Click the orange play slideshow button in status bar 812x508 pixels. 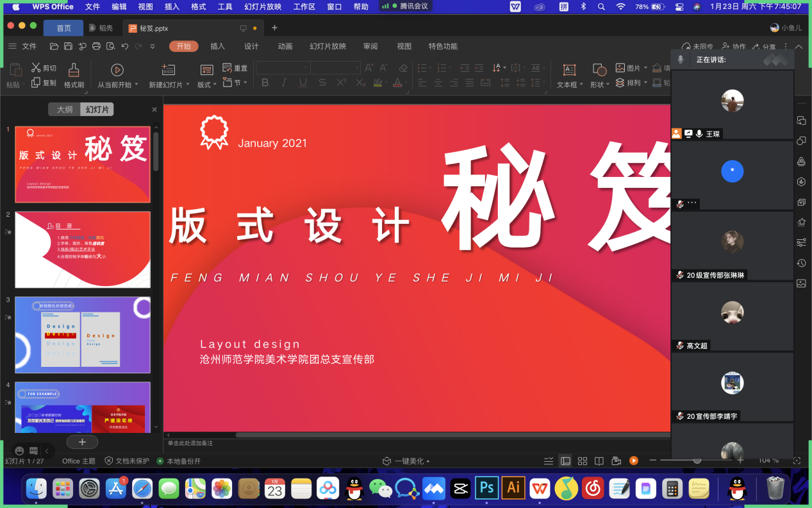click(634, 461)
